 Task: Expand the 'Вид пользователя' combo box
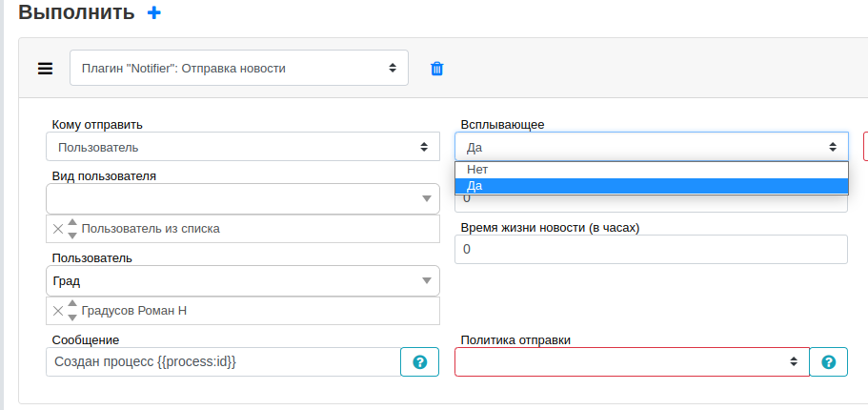[x=426, y=198]
